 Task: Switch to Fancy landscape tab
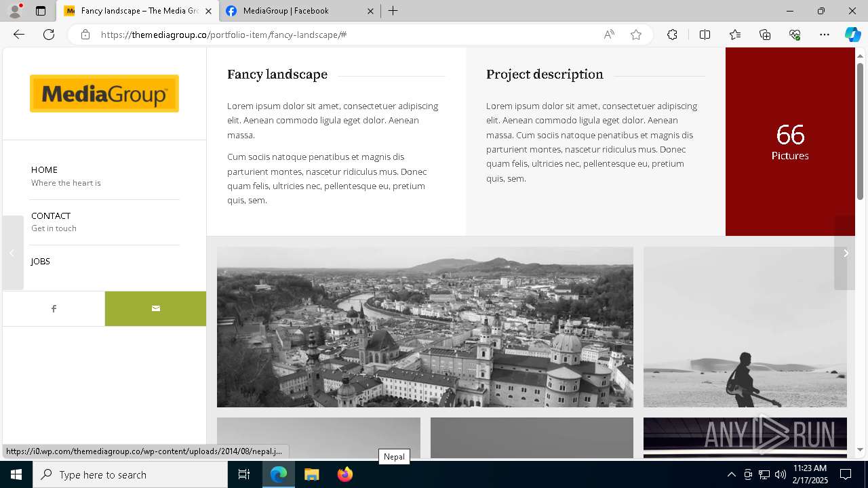pos(138,11)
